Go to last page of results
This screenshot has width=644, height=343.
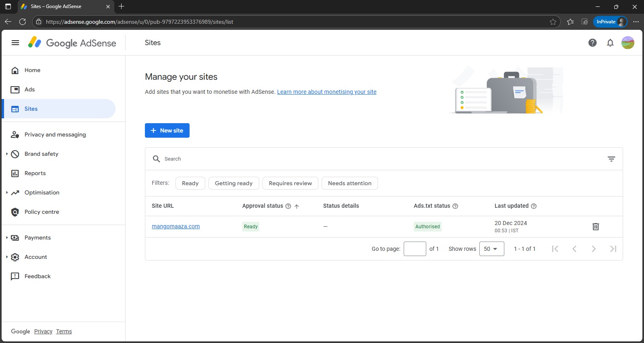point(613,249)
